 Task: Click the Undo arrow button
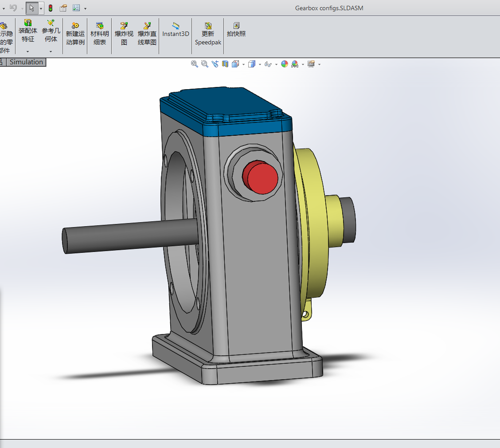[x=13, y=8]
